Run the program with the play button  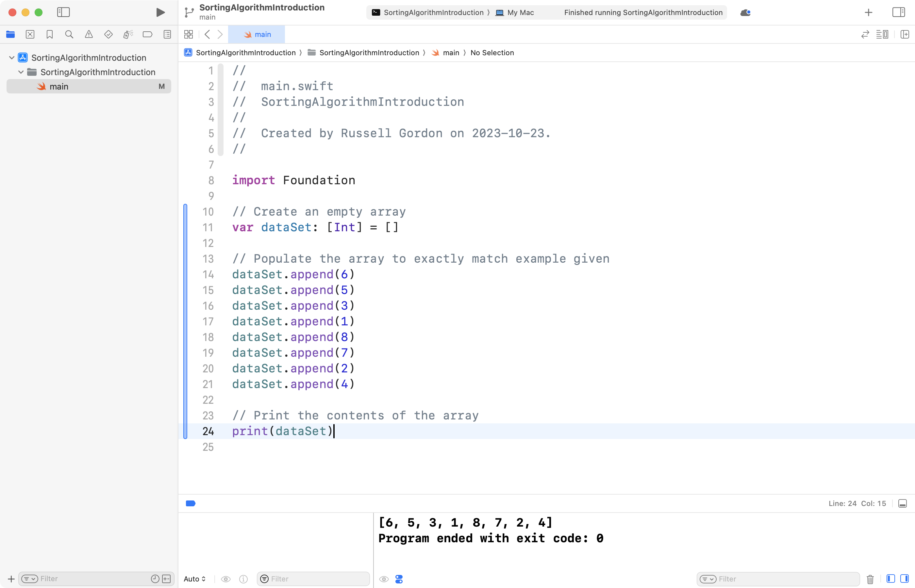(x=160, y=12)
